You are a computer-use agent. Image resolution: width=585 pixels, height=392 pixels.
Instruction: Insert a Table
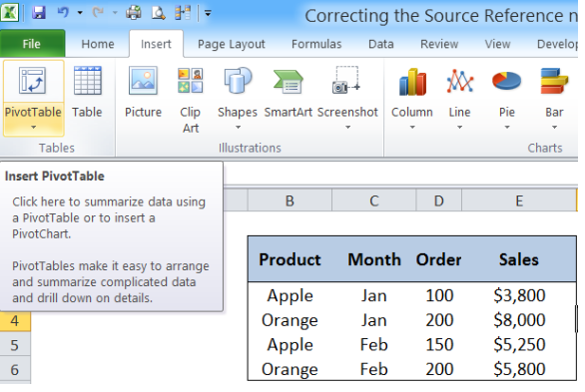coord(87,92)
